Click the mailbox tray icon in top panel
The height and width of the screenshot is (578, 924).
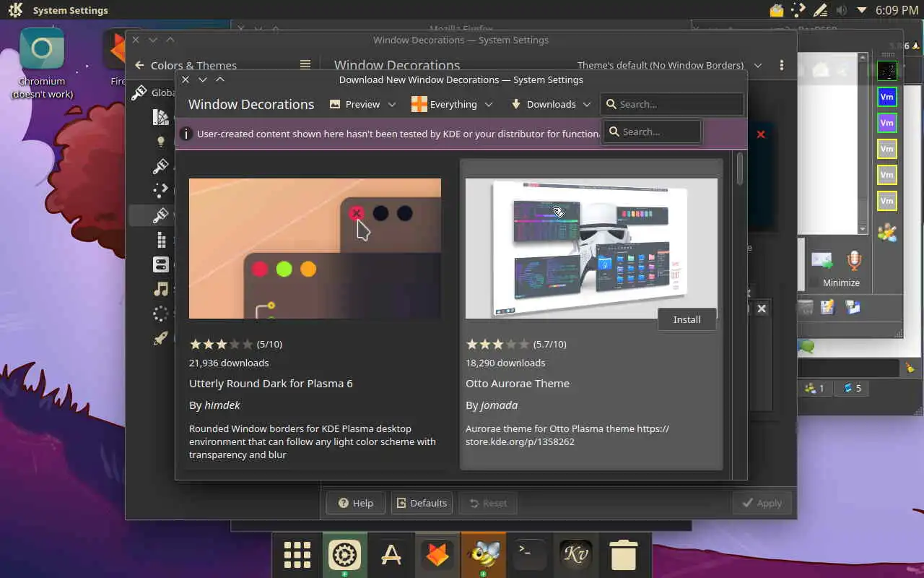(777, 10)
